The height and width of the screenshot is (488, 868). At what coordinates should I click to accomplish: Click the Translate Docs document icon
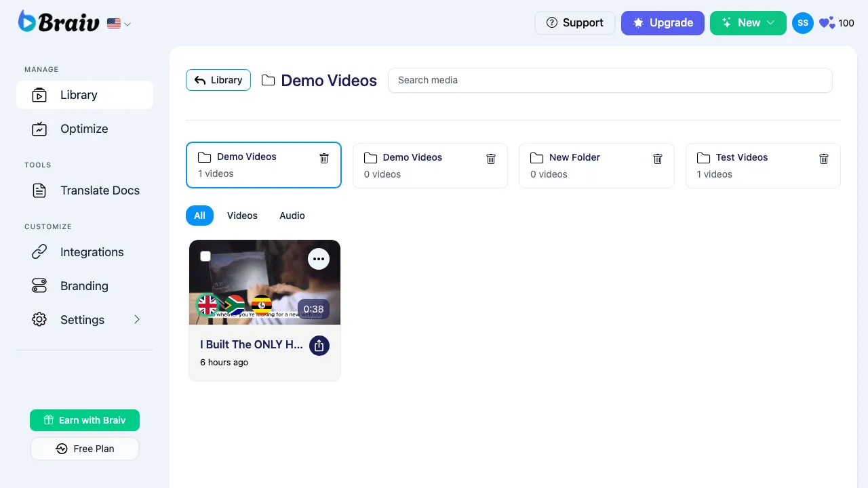pos(39,190)
